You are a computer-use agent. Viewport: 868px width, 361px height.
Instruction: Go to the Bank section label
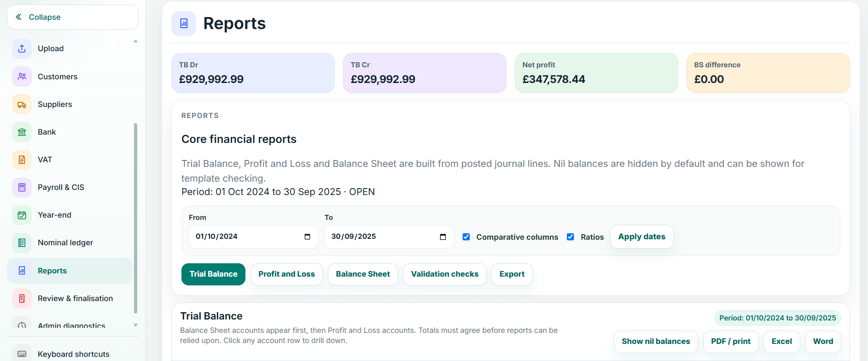tap(47, 132)
